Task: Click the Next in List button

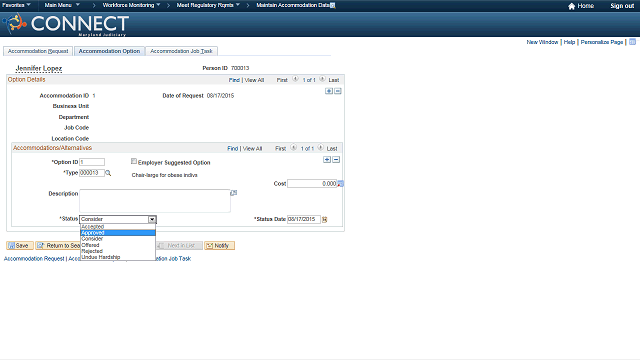Action: tap(179, 246)
